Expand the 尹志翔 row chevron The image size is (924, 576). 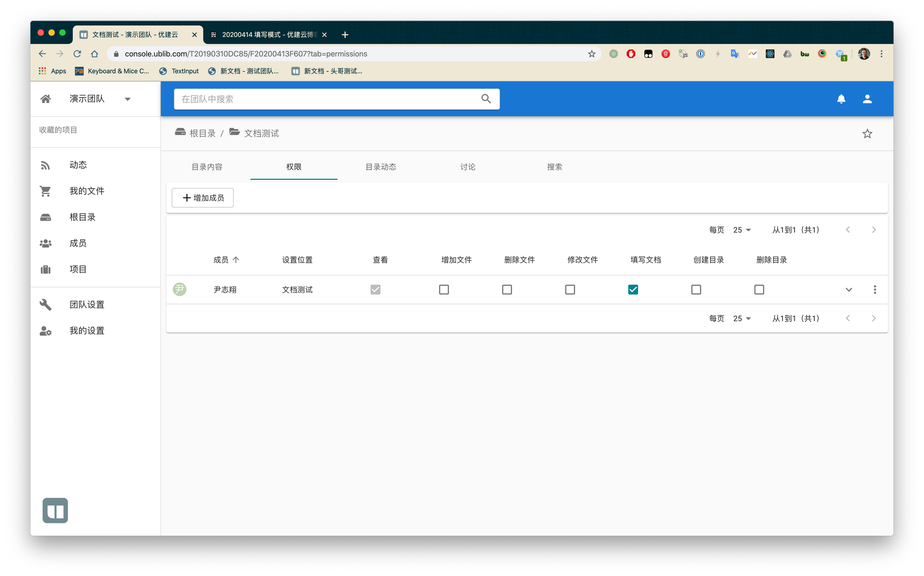(x=849, y=290)
